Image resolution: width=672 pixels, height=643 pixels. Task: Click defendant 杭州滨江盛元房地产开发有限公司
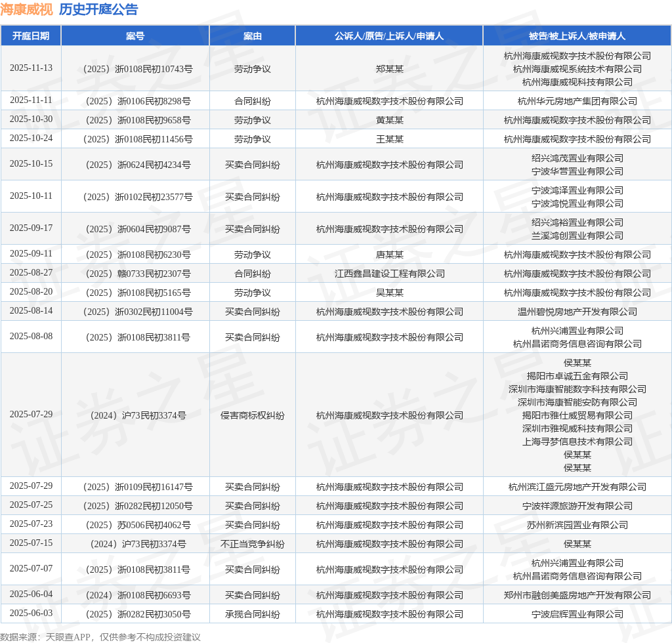click(x=577, y=487)
